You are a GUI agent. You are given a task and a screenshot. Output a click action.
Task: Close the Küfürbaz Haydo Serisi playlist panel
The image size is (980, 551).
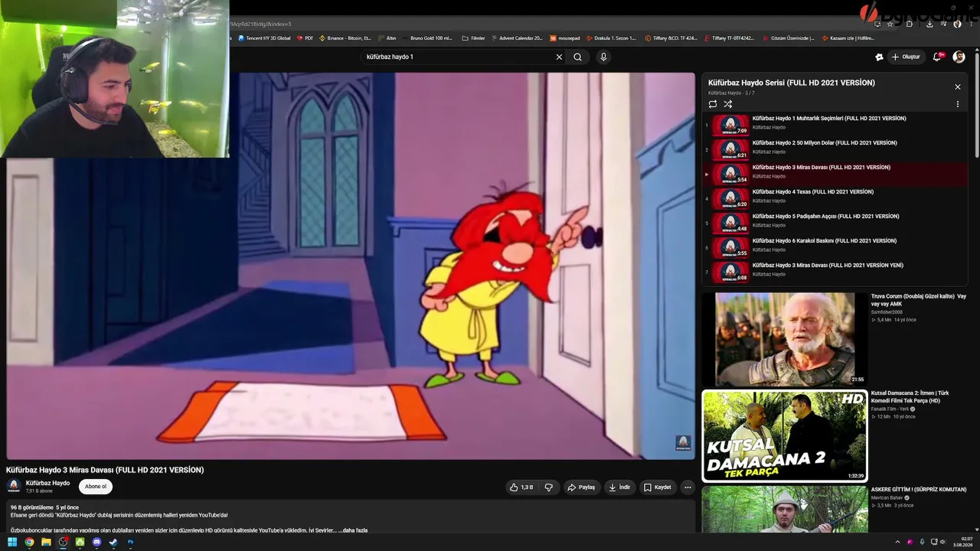pyautogui.click(x=957, y=86)
